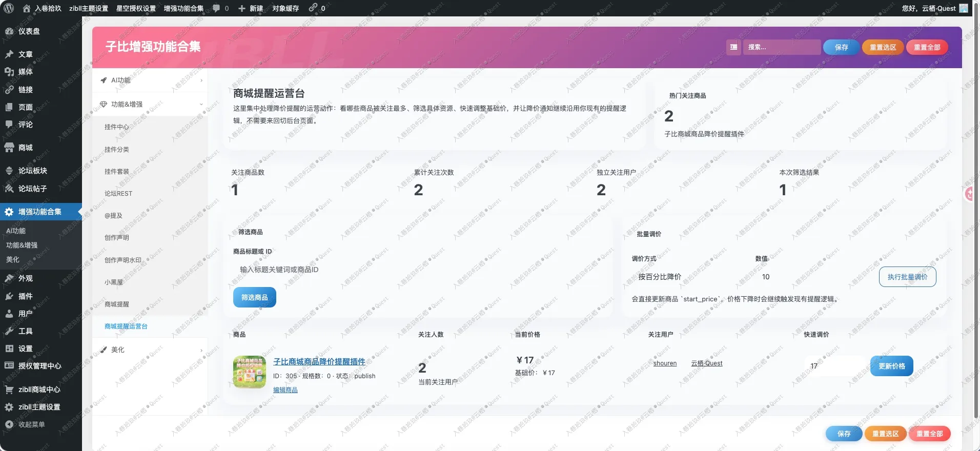Select 挂件中心 tab
The height and width of the screenshot is (451, 980).
point(150,127)
